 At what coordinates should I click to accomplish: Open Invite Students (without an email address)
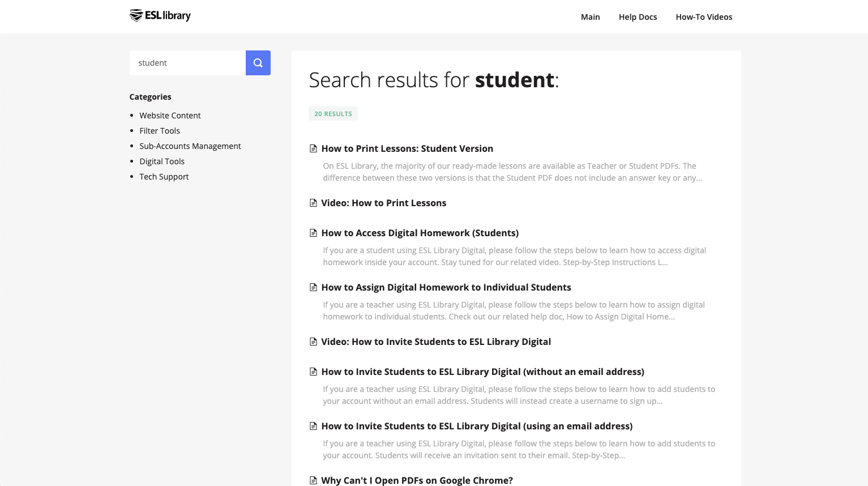[483, 372]
